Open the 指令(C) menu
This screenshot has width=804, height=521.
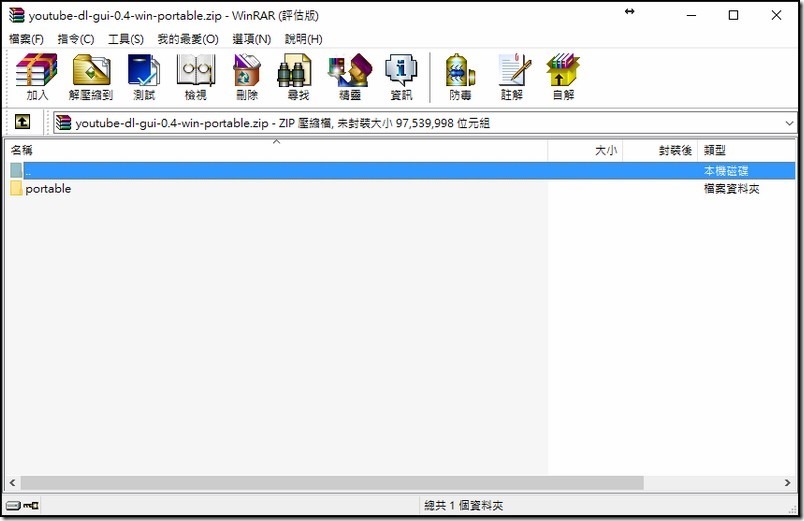click(76, 39)
